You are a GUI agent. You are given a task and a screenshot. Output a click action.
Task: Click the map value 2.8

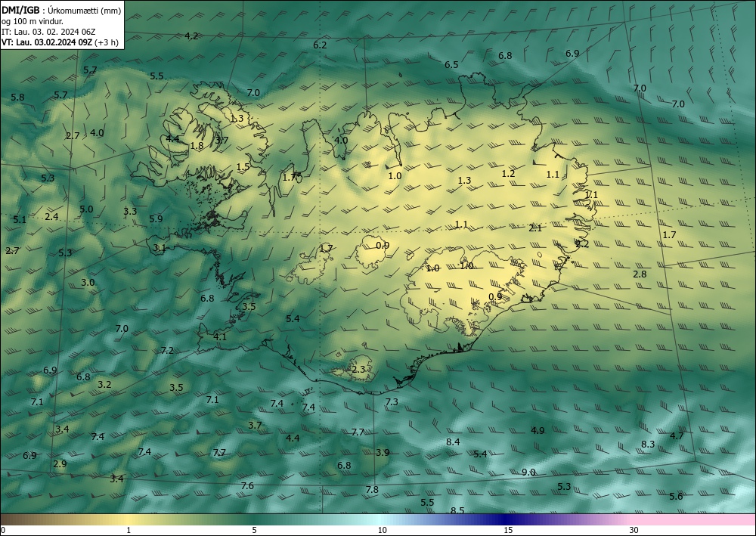(640, 274)
